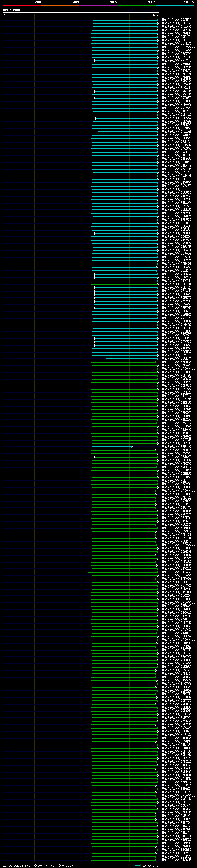This screenshot has height=868, width=197.
Task: Select hit label UniRef100_Q01909
Action: (177, 108)
